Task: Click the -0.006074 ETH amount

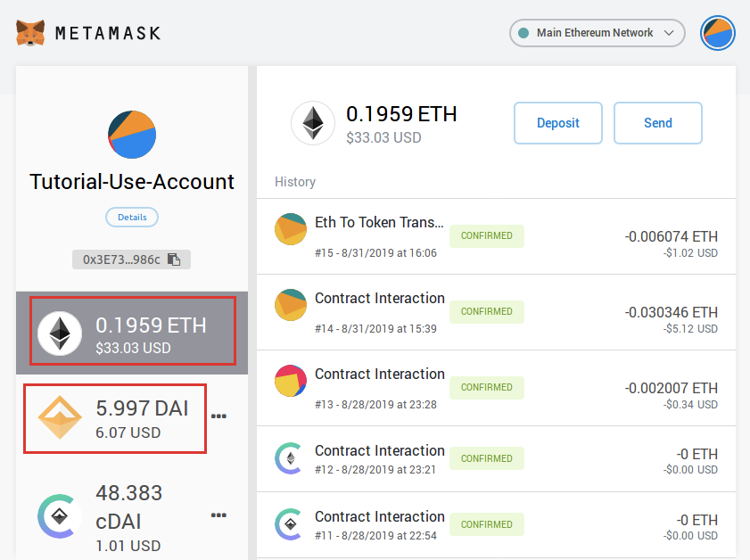Action: tap(671, 236)
